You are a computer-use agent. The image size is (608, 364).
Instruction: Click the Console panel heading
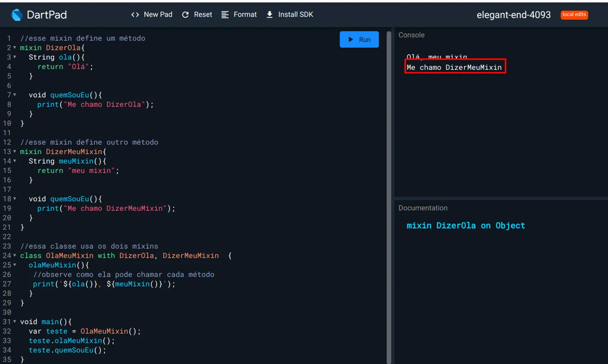(x=412, y=35)
